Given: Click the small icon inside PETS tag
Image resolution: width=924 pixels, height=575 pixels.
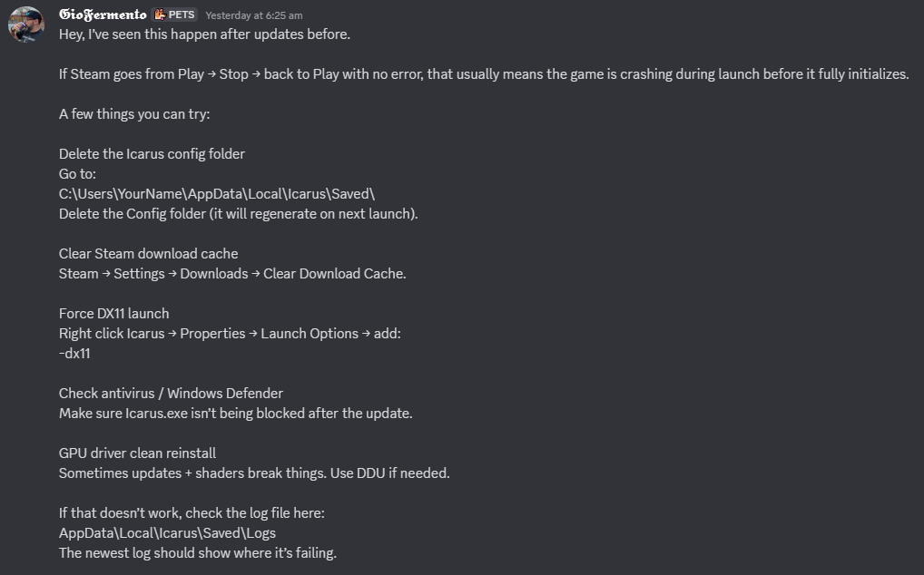Looking at the screenshot, I should (x=160, y=15).
